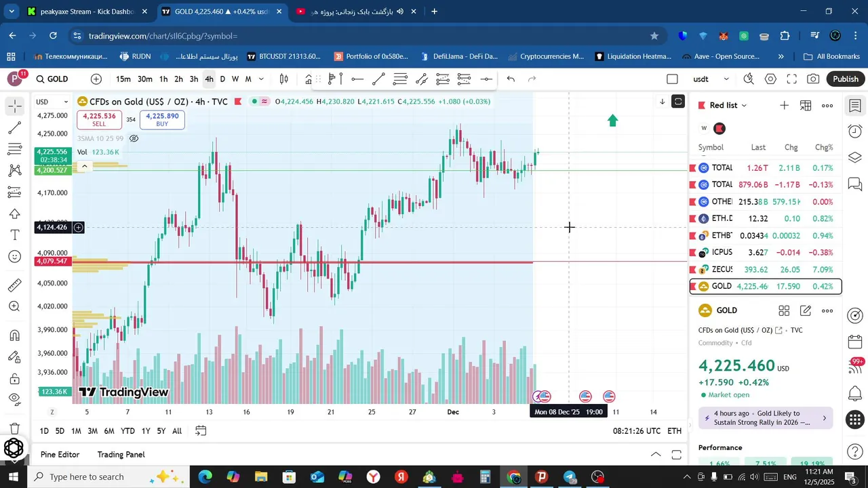The height and width of the screenshot is (488, 868).
Task: Activate the zoom in tool
Action: coord(15,306)
